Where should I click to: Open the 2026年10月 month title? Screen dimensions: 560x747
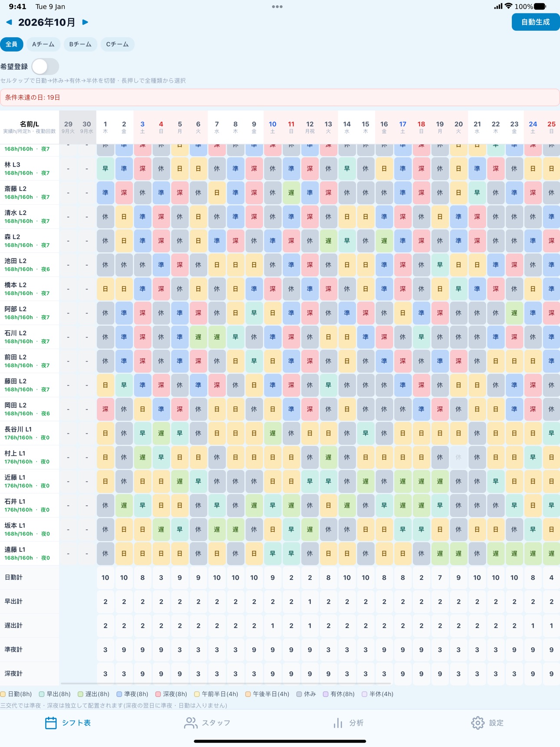47,22
